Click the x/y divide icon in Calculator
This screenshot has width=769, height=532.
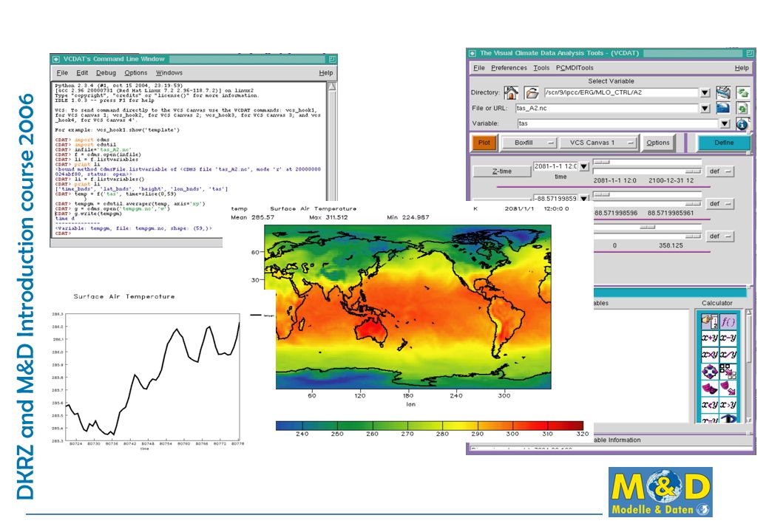pos(728,355)
